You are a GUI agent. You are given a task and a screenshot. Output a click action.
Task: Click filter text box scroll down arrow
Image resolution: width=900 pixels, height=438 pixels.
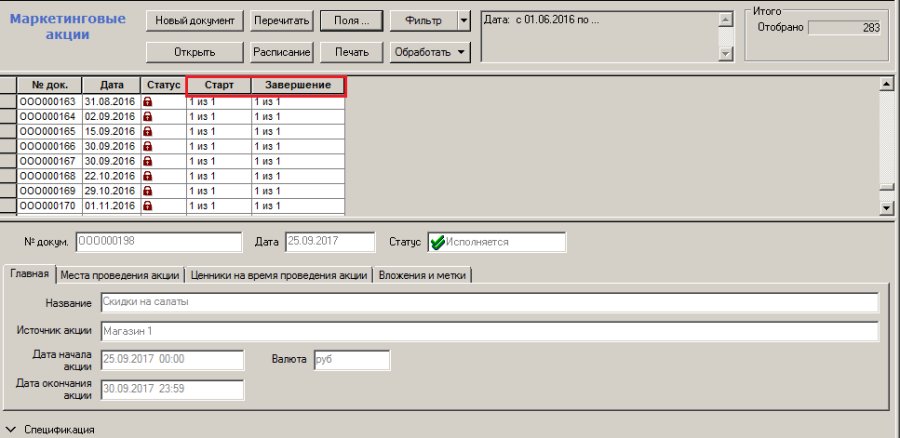pos(726,53)
